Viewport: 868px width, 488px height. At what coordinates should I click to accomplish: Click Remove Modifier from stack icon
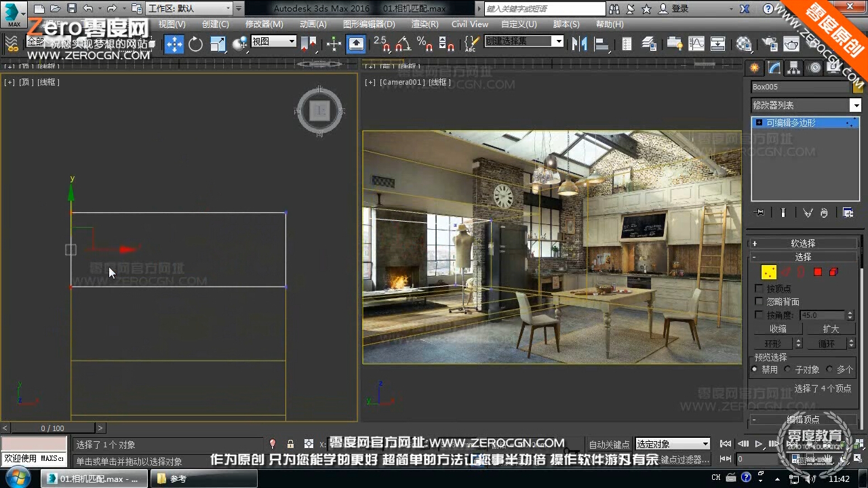[x=824, y=213]
